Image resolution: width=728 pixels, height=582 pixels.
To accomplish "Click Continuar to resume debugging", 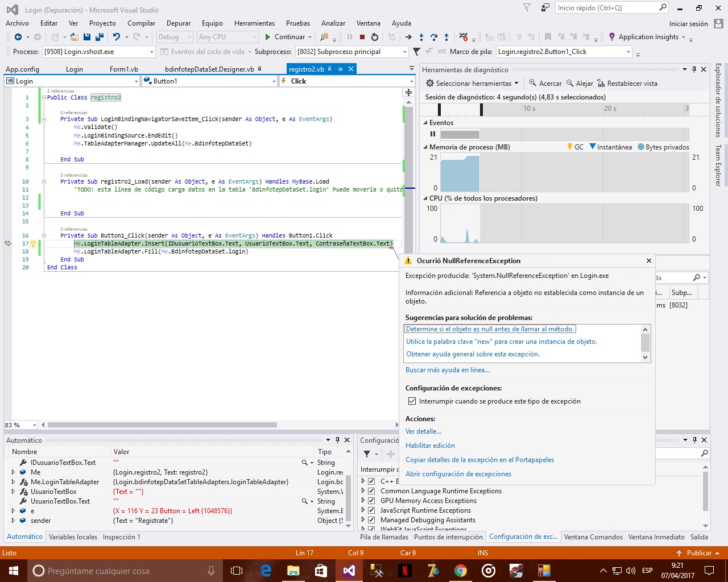I will [285, 37].
